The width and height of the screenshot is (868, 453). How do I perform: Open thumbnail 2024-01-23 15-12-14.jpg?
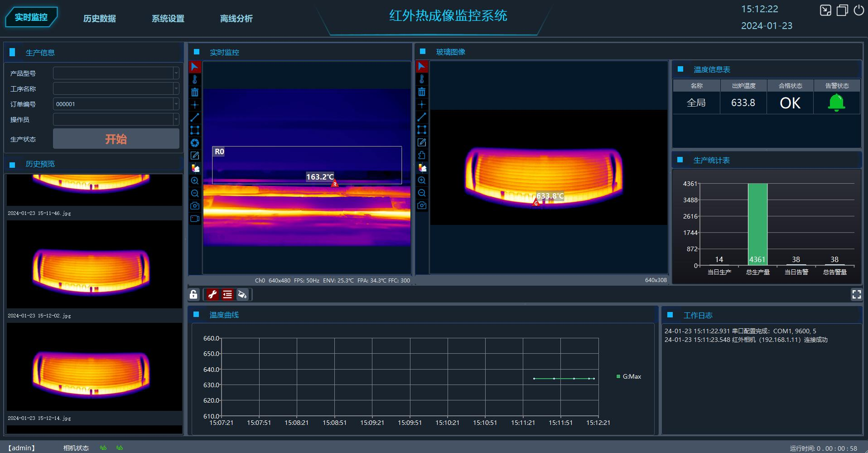(94, 367)
